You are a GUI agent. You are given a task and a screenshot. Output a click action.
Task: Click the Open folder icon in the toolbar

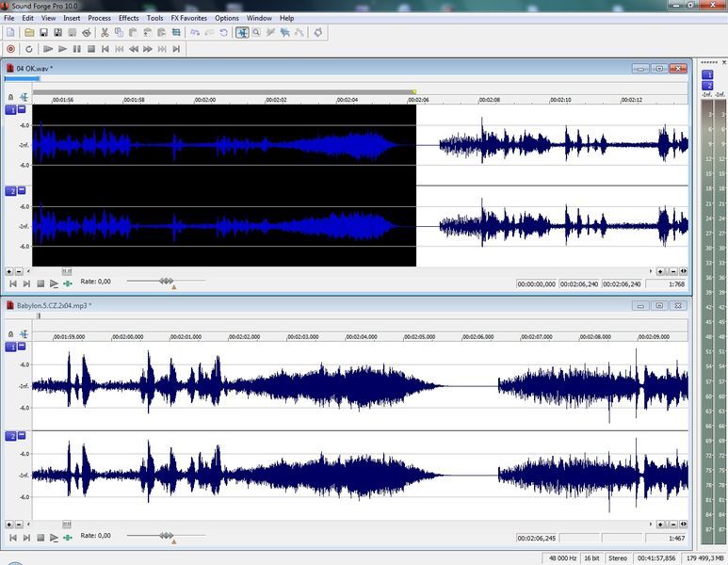[29, 33]
